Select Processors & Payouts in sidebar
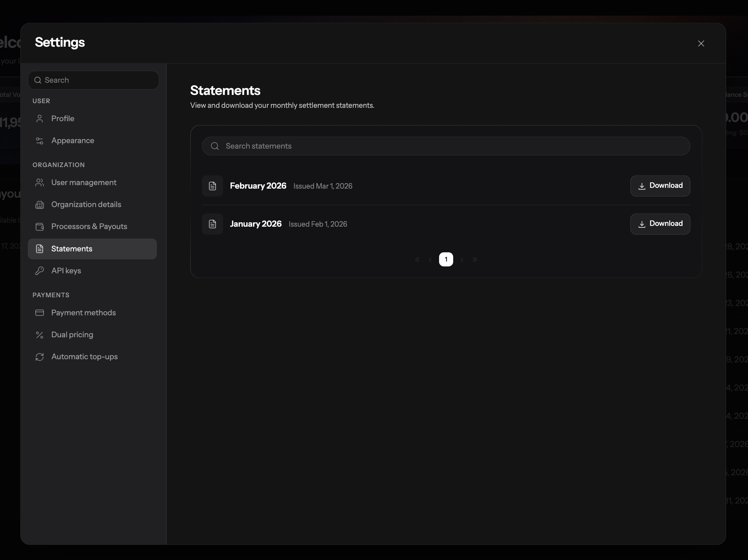Image resolution: width=748 pixels, height=560 pixels. [x=92, y=227]
